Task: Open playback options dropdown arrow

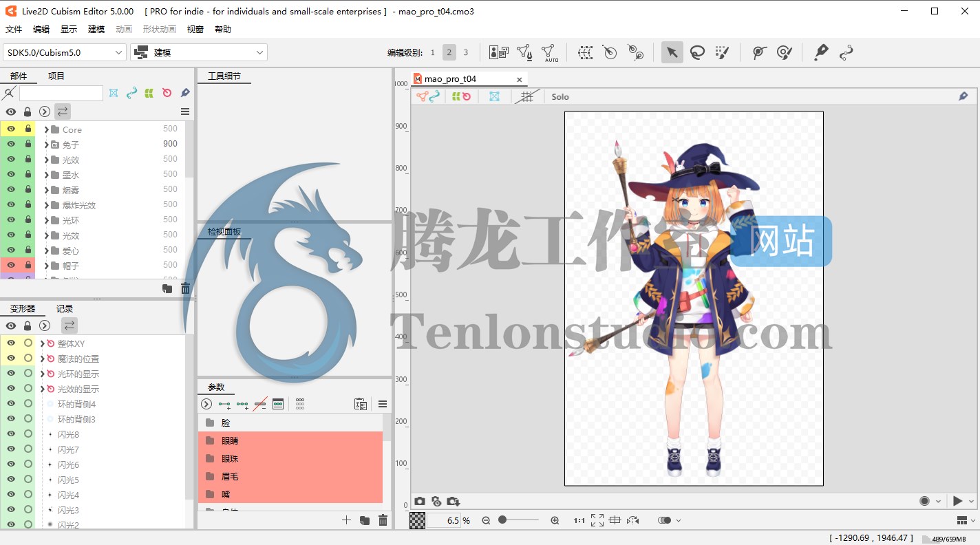Action: coord(972,501)
